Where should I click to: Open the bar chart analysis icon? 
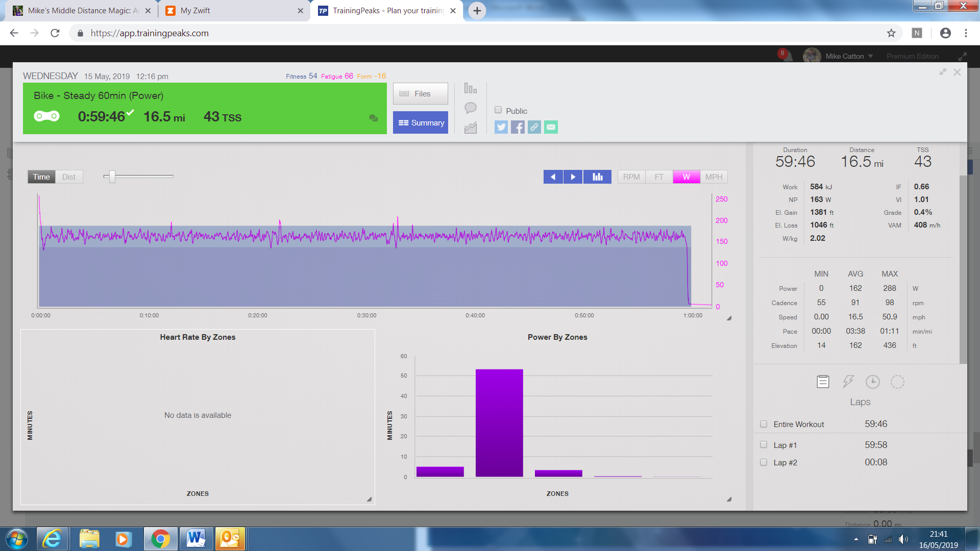pos(471,88)
